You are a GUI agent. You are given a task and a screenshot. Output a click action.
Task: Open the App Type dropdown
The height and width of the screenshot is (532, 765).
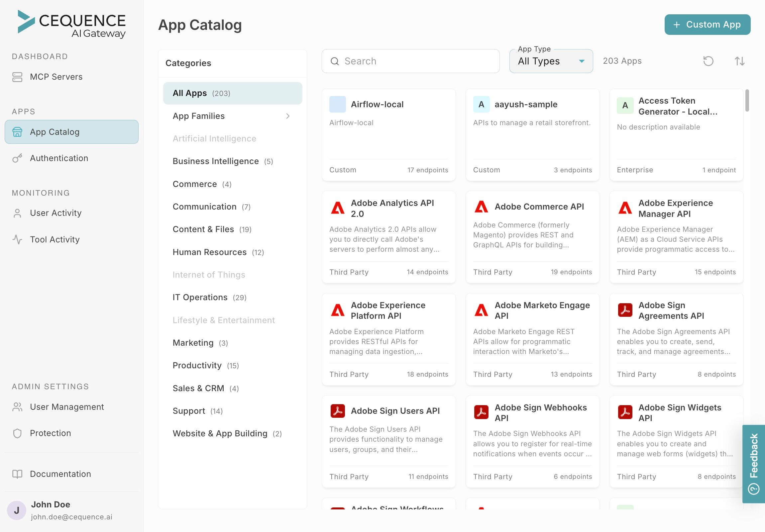coord(551,61)
